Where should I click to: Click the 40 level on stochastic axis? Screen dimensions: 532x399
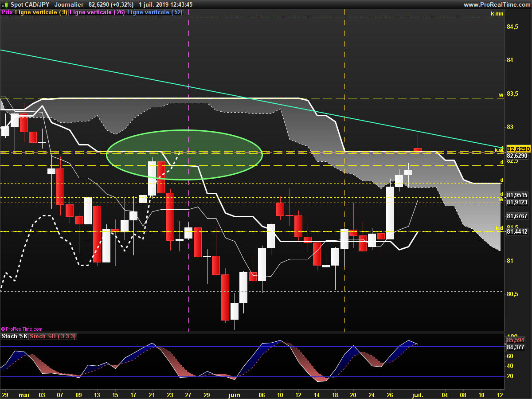click(510, 366)
